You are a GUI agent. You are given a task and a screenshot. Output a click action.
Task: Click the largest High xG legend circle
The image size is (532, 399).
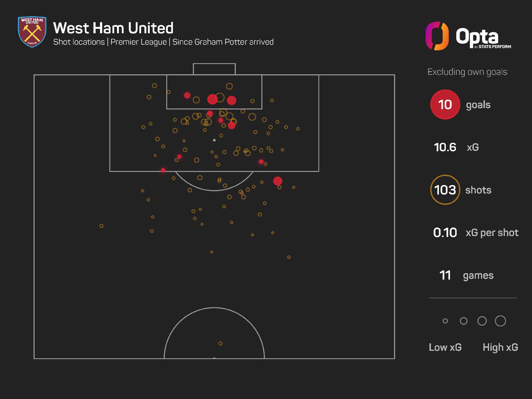tap(500, 321)
